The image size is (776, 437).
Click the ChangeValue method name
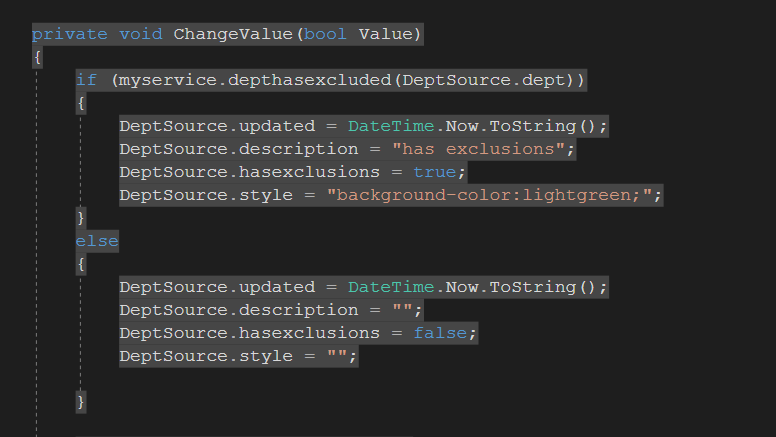click(x=233, y=34)
